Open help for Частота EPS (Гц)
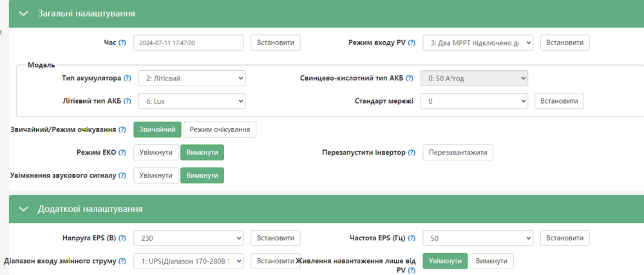The image size is (644, 275). point(412,238)
